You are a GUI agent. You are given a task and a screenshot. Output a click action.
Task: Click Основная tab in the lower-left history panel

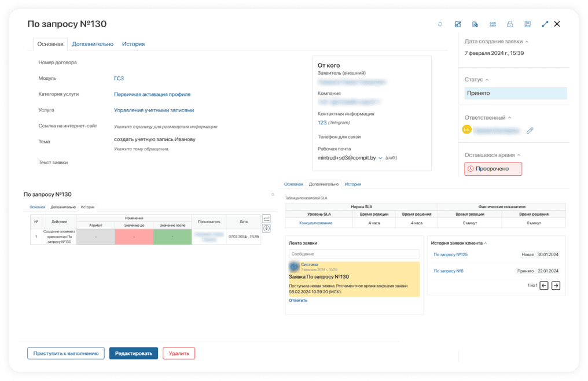[x=38, y=207]
